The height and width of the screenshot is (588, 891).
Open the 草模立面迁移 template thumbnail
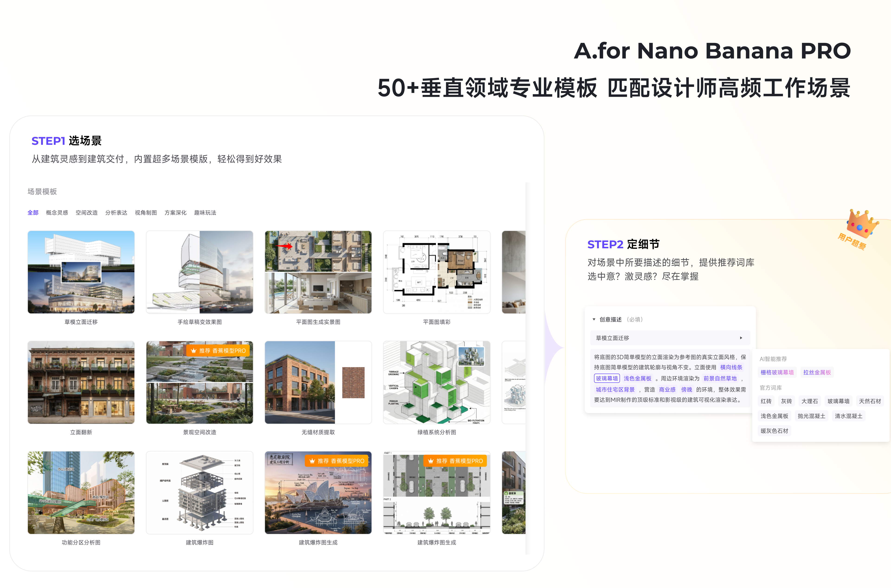tap(81, 272)
